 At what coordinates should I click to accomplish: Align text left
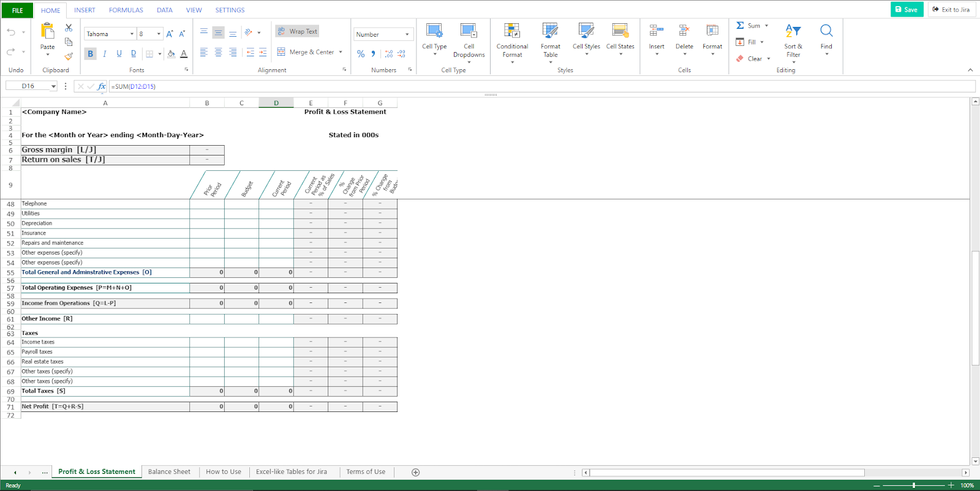[x=204, y=53]
